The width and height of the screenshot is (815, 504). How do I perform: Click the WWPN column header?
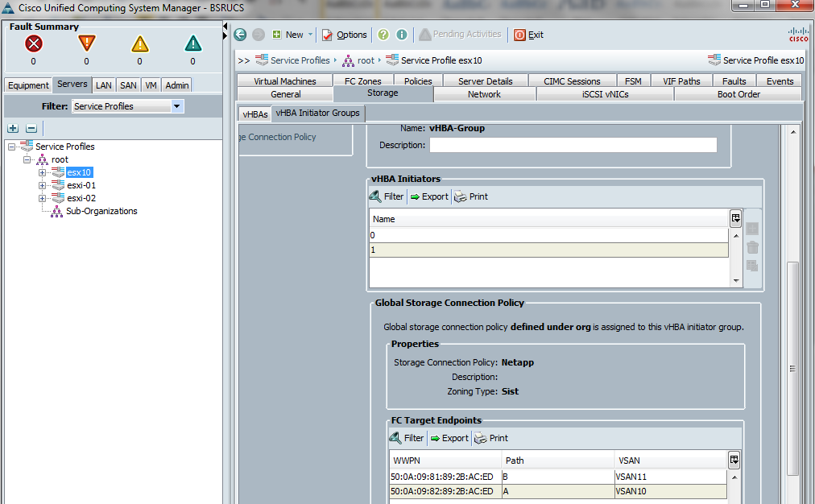point(445,461)
